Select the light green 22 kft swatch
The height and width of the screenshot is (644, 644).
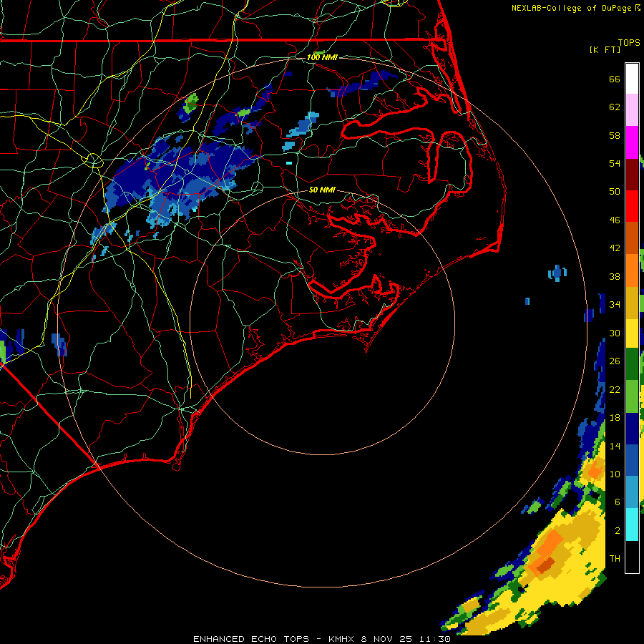[632, 396]
